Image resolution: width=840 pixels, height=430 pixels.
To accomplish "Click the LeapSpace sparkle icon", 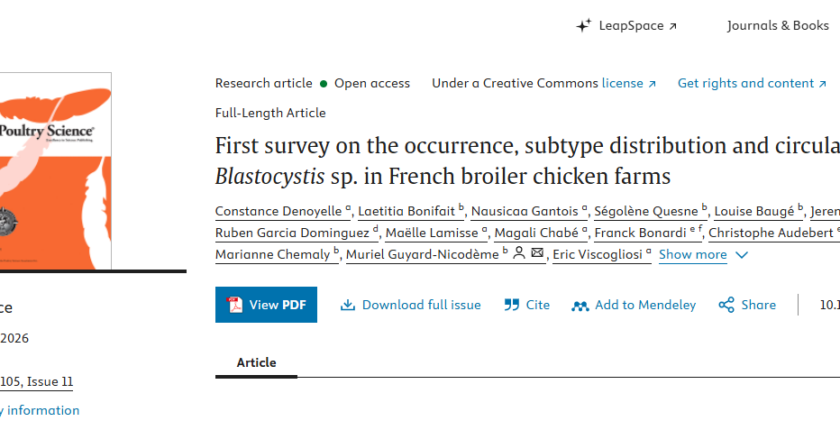I will 583,25.
